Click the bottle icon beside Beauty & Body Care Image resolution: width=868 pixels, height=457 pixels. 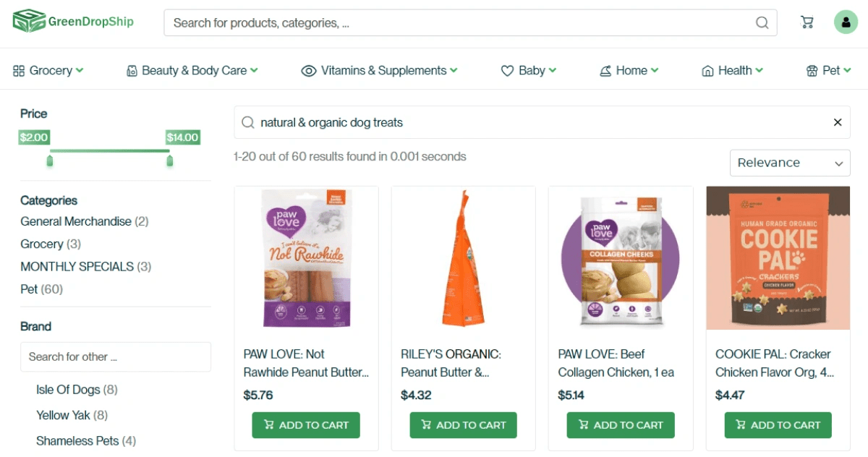[x=132, y=70]
